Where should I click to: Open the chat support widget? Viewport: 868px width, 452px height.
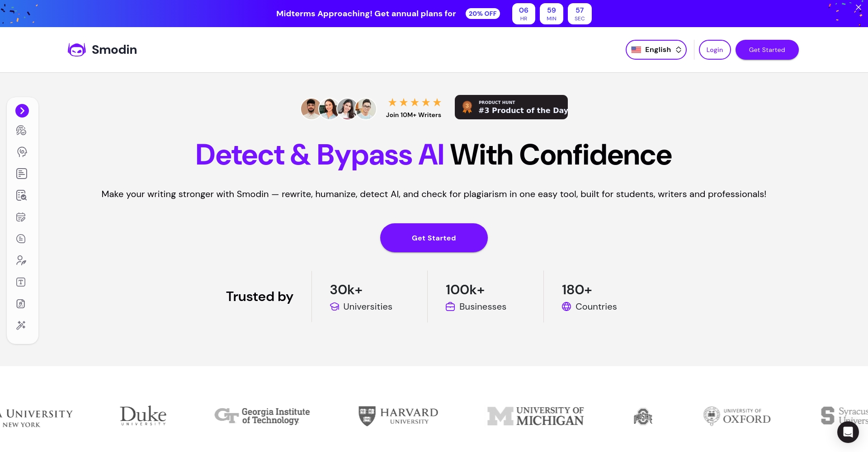(848, 433)
